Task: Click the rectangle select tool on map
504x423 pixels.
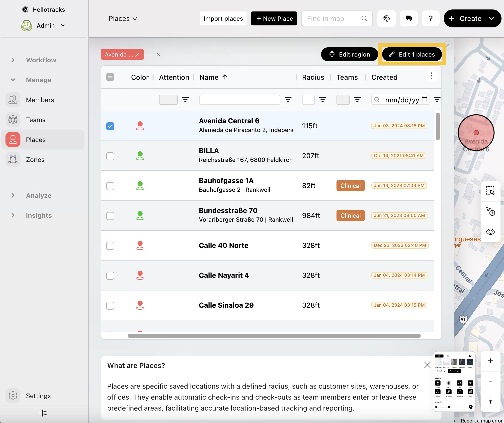Action: point(490,191)
